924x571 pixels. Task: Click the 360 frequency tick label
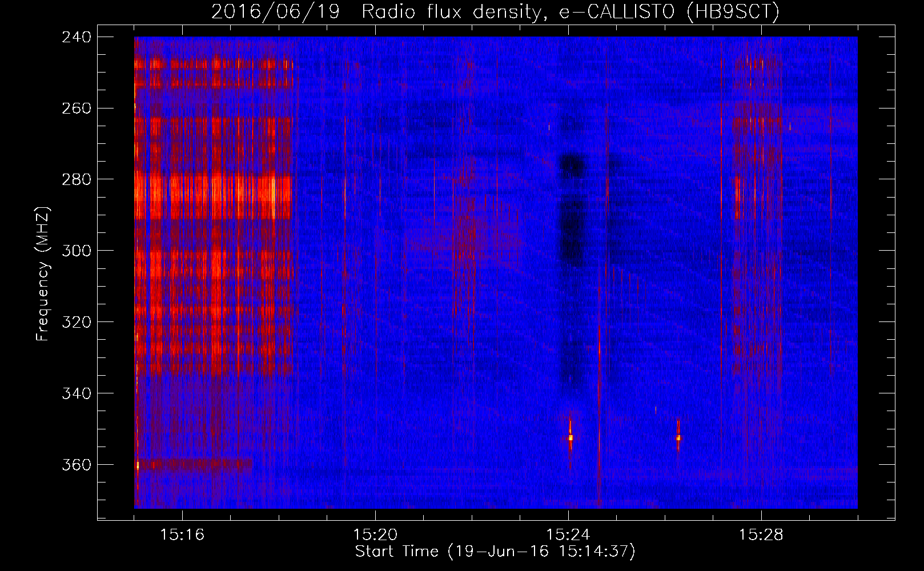(77, 465)
